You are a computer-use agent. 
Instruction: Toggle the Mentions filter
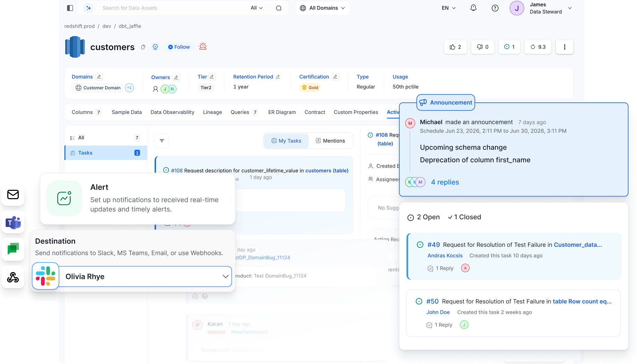point(330,141)
